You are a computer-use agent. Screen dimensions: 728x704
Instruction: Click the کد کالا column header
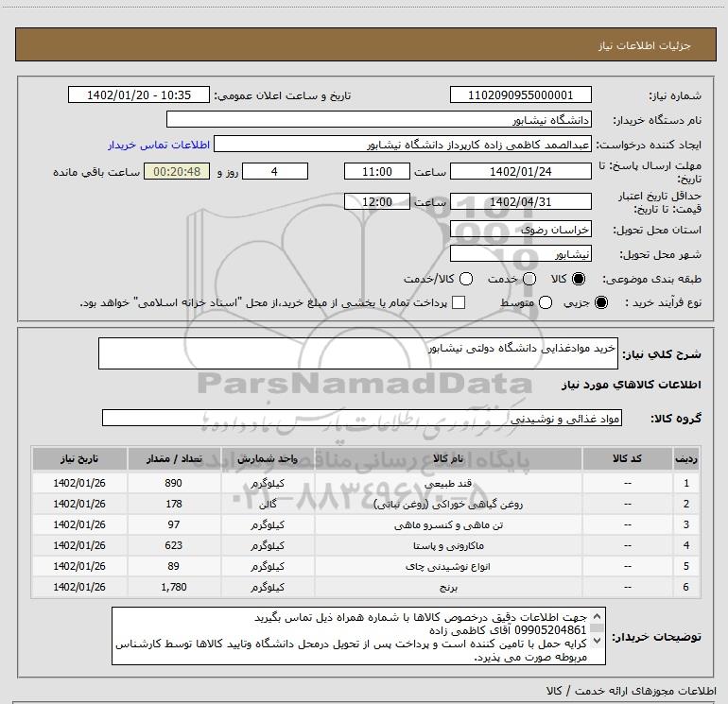627,458
